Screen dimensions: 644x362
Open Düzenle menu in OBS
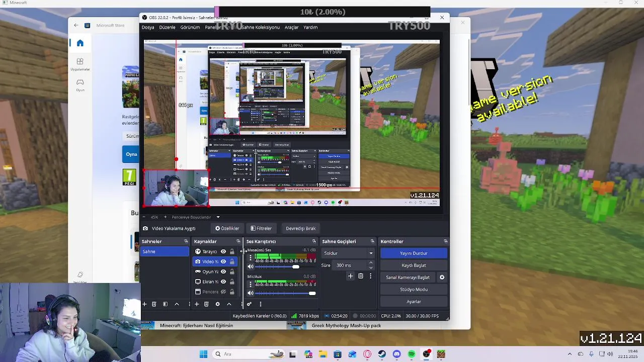click(x=167, y=27)
